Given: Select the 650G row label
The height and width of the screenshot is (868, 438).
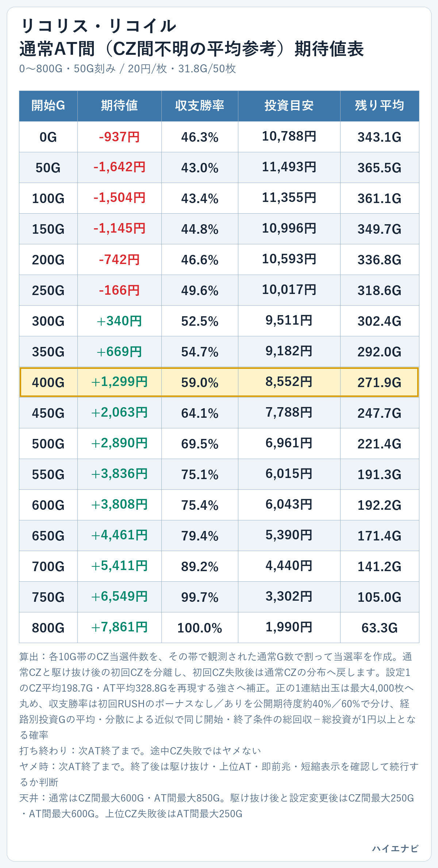Looking at the screenshot, I should [48, 536].
